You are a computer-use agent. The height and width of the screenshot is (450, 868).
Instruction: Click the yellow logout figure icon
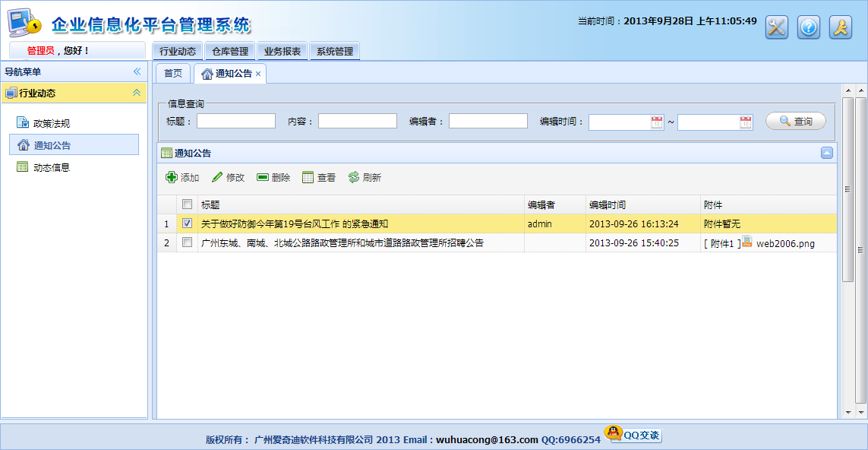(x=841, y=27)
